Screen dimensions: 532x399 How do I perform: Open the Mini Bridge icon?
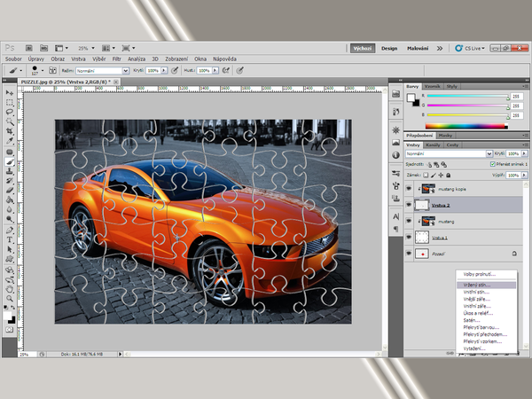point(44,49)
